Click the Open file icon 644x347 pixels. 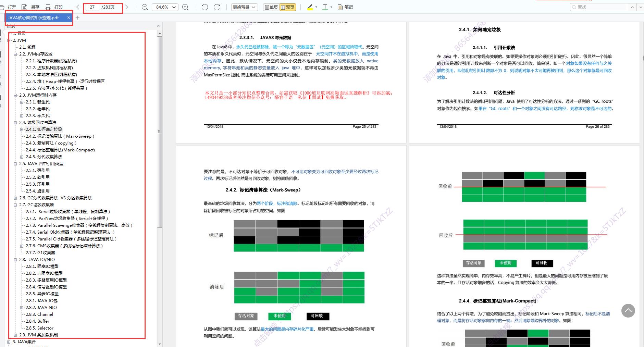(x=2, y=7)
